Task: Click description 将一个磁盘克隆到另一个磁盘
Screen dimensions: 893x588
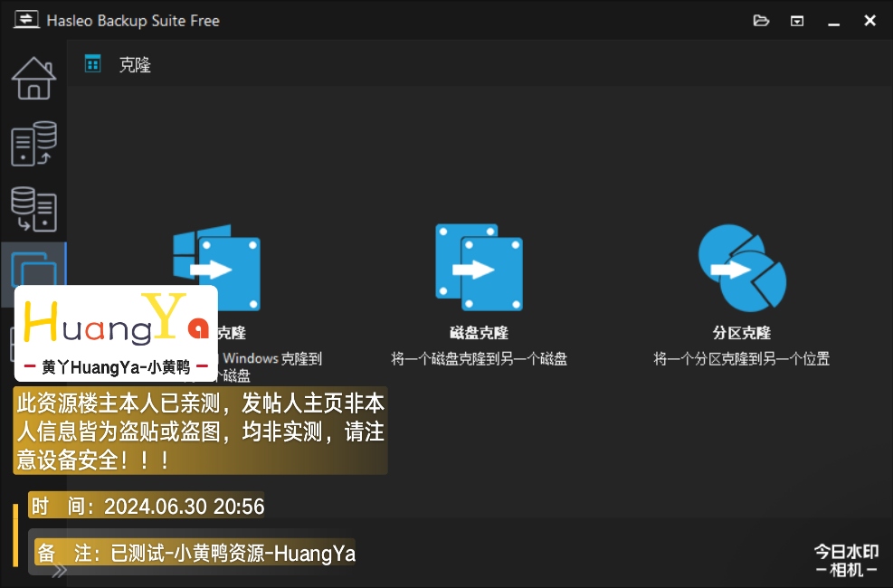Action: point(479,359)
